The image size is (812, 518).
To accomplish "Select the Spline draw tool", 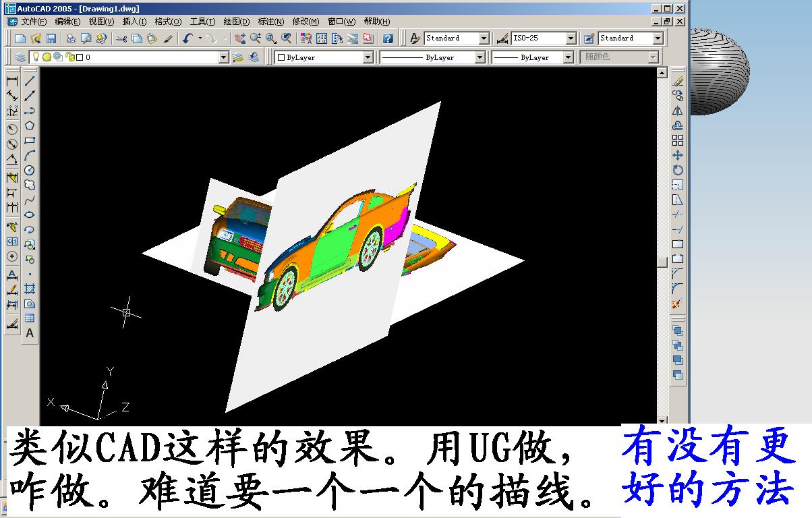I will 30,200.
